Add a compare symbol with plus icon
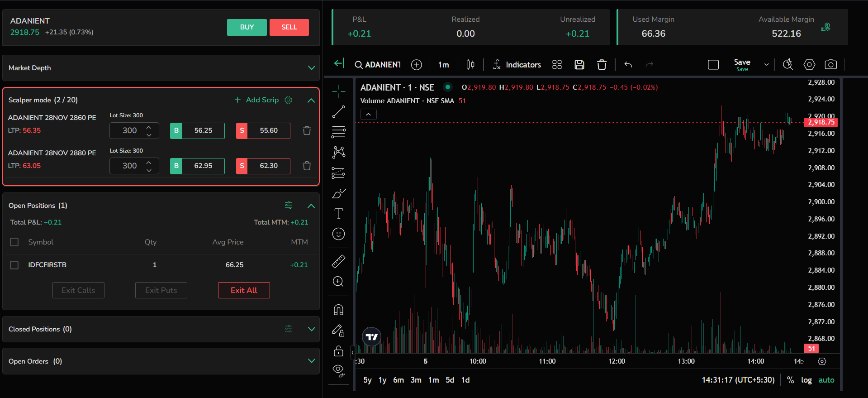868x398 pixels. pyautogui.click(x=417, y=65)
